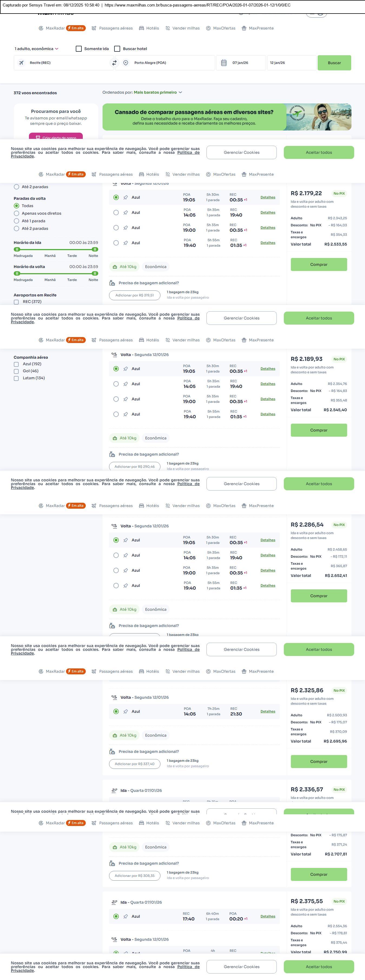
Task: Click the MaxPresente gift icon
Action: tap(244, 28)
